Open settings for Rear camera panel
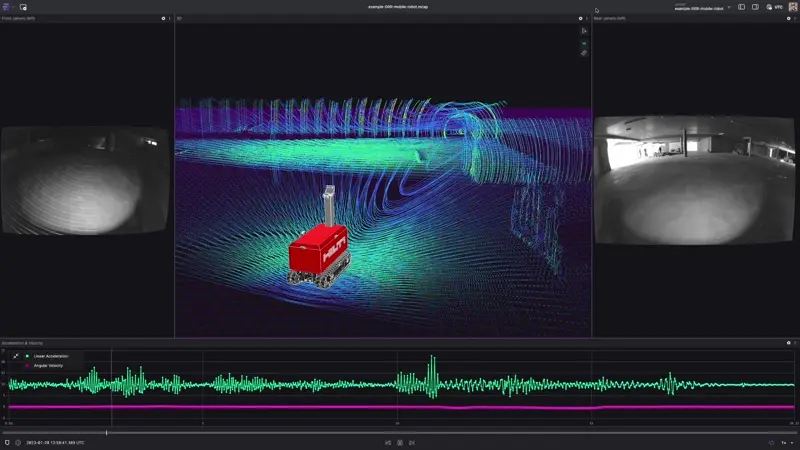 tap(788, 18)
